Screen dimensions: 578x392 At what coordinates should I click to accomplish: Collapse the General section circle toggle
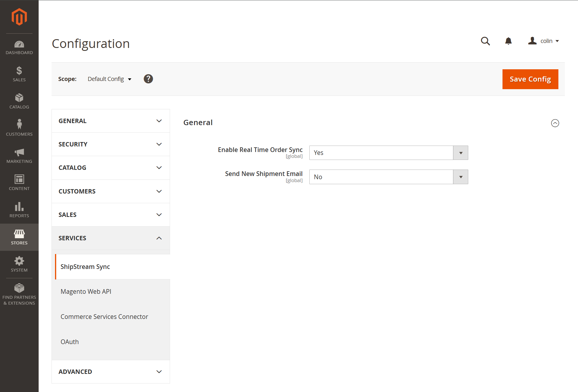pos(555,123)
